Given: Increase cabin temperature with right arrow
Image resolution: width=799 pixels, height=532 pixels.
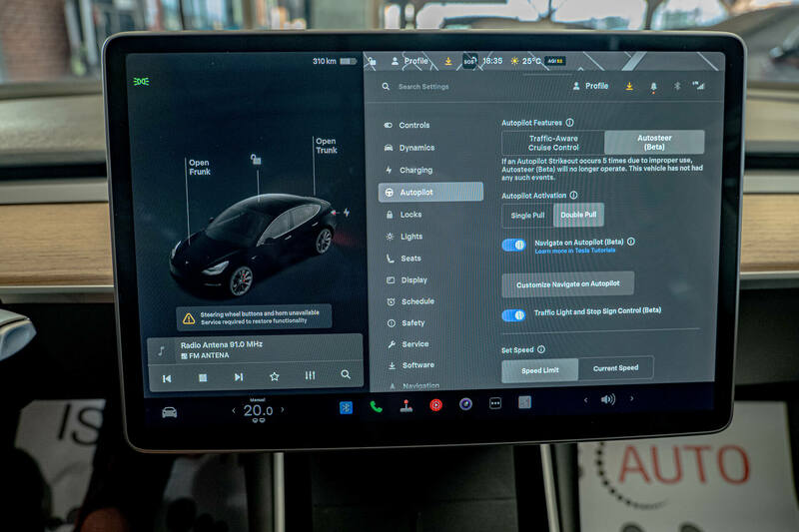Looking at the screenshot, I should pos(283,409).
